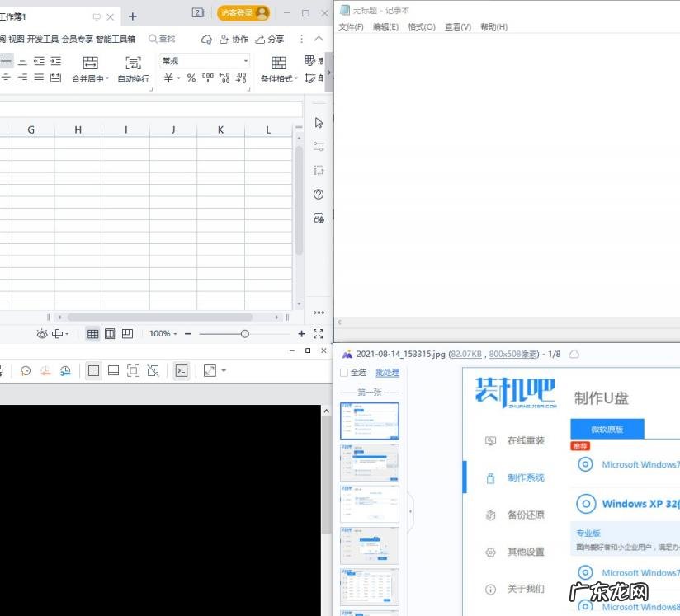Select the page break preview icon in status bar

[125, 333]
